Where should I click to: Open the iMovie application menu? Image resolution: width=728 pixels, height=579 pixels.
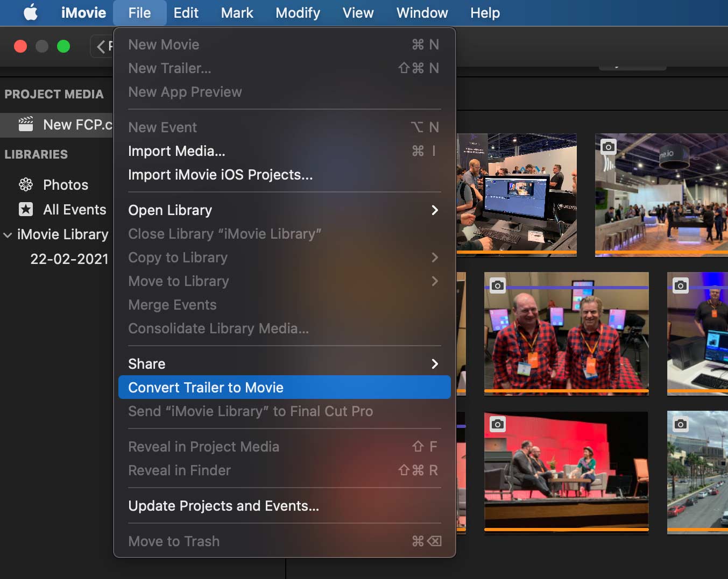[x=83, y=13]
